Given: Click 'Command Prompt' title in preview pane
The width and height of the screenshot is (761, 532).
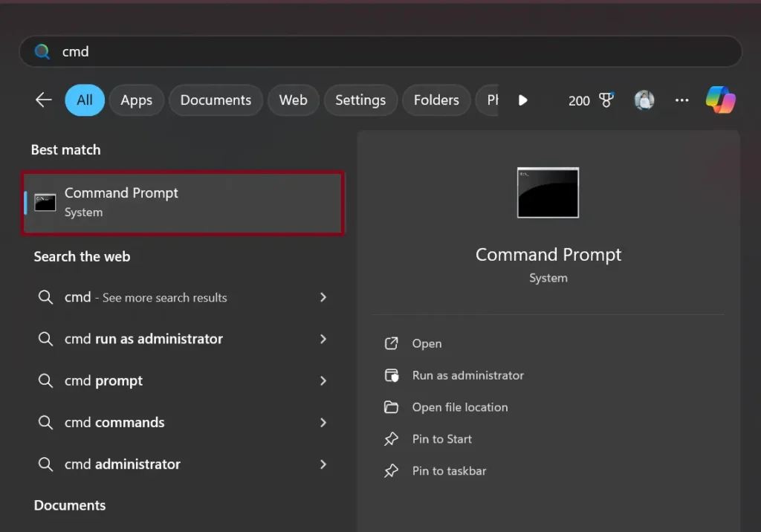Looking at the screenshot, I should [x=548, y=254].
